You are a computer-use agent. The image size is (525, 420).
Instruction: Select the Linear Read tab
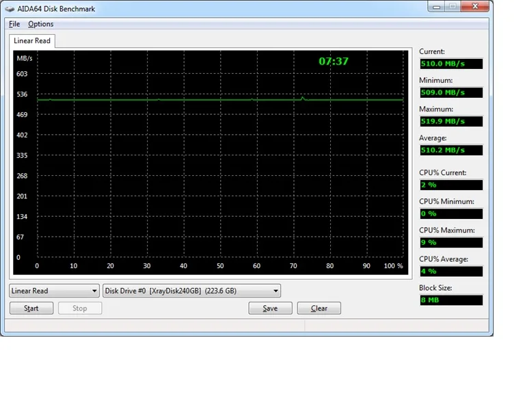tap(32, 41)
